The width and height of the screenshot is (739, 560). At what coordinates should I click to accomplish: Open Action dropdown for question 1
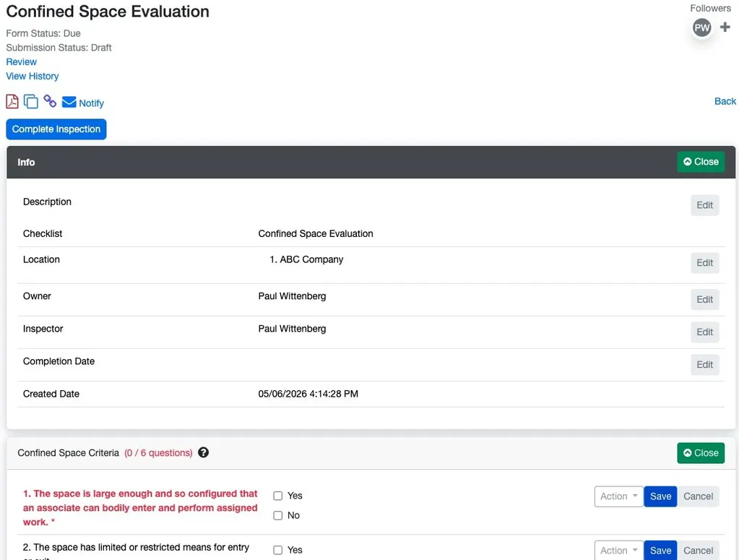point(619,496)
